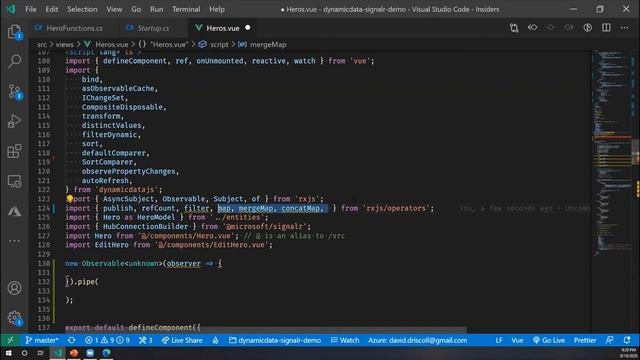Expand "Heros.vue" object breadcrumb
This screenshot has width=640, height=360.
[164, 44]
